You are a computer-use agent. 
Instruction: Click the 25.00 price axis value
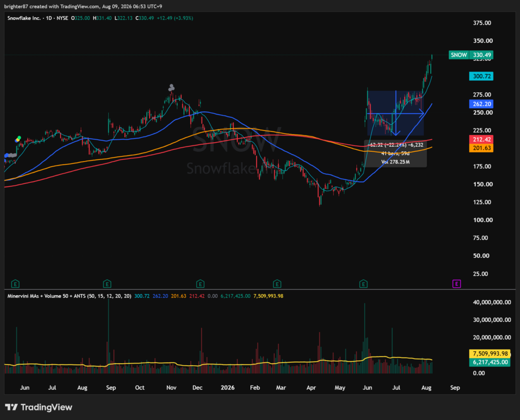[480, 274]
